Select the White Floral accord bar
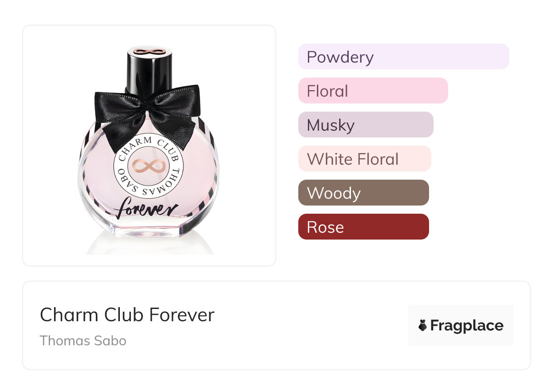Viewport: 553px width, 392px height. click(x=365, y=159)
